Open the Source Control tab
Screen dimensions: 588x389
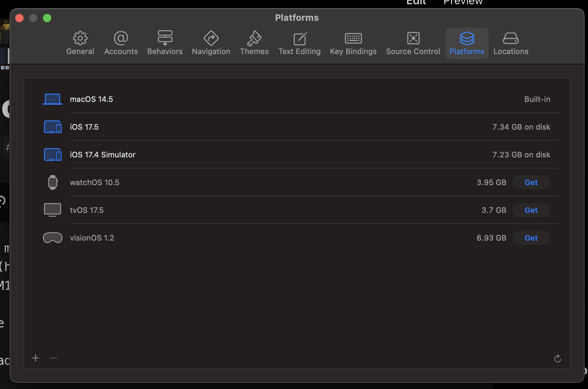(x=413, y=43)
